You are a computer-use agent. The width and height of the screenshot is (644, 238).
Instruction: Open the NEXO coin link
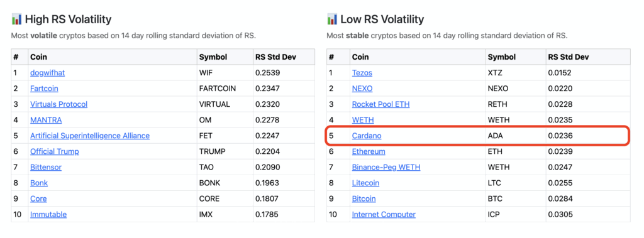point(362,88)
